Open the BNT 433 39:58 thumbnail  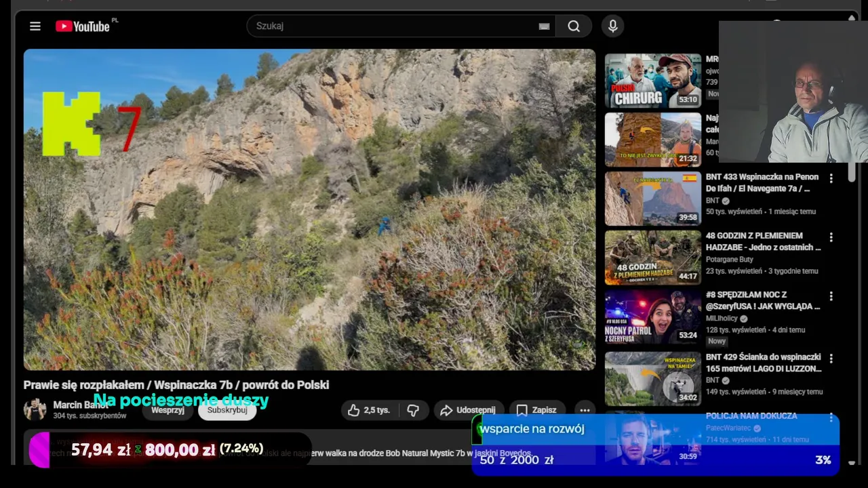coord(653,199)
